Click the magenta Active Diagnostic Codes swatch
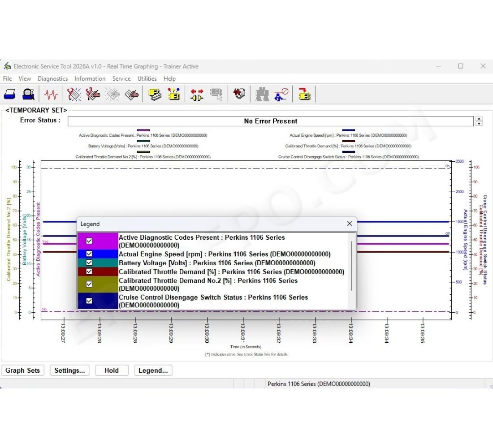Screen dimensions: 493x448 point(98,241)
